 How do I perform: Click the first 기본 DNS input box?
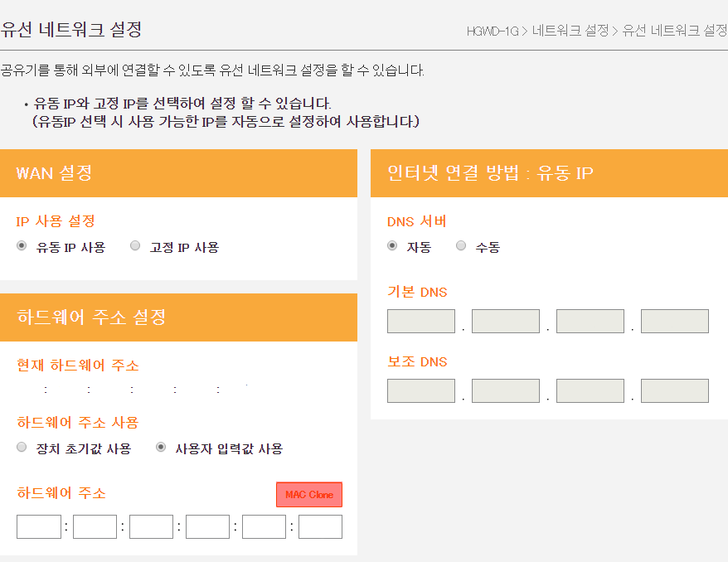click(x=420, y=321)
